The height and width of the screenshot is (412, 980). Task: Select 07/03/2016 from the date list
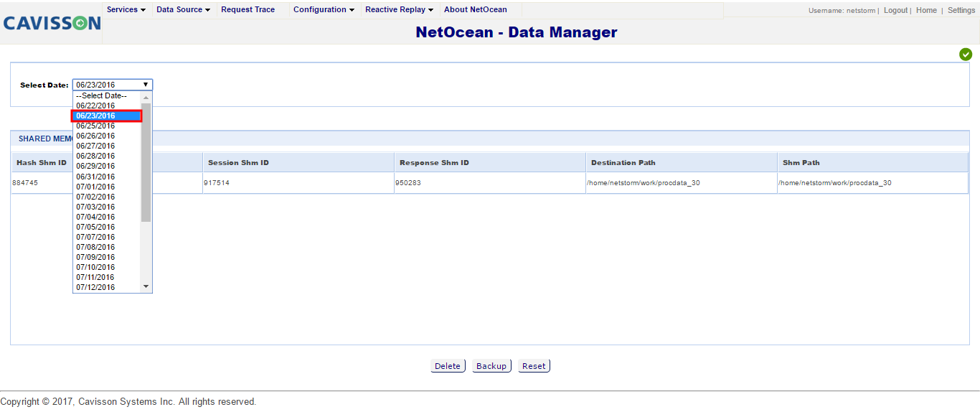[x=107, y=207]
